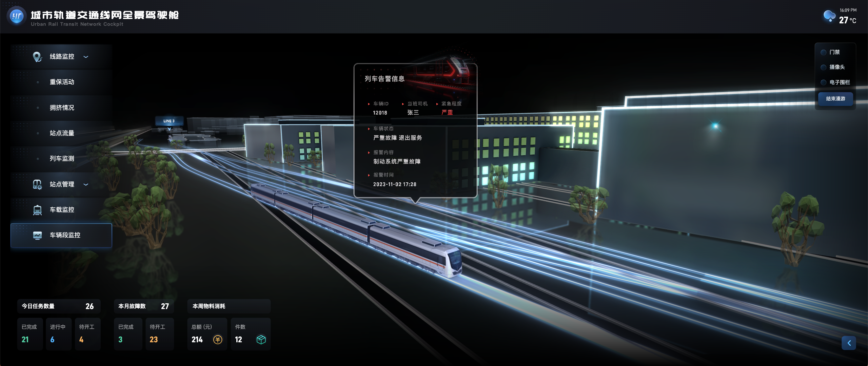Click the 本月故障数 statistics card

point(144,306)
